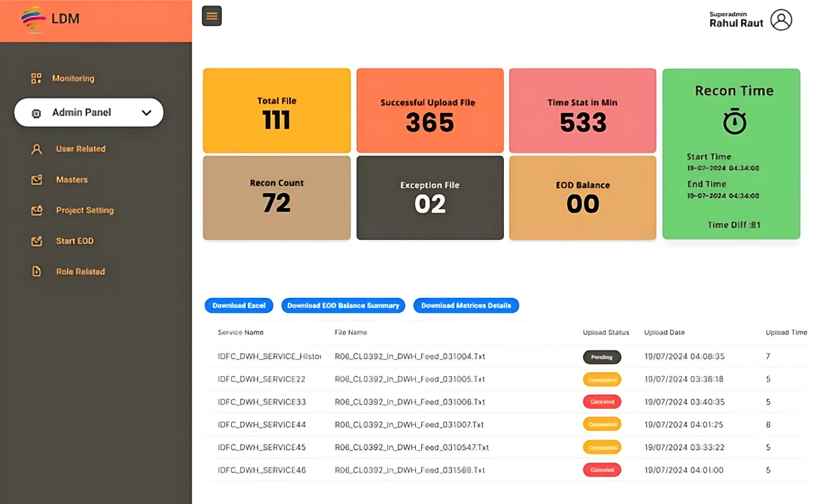
Task: Collapse the Admin Panel chevron
Action: pos(147,113)
